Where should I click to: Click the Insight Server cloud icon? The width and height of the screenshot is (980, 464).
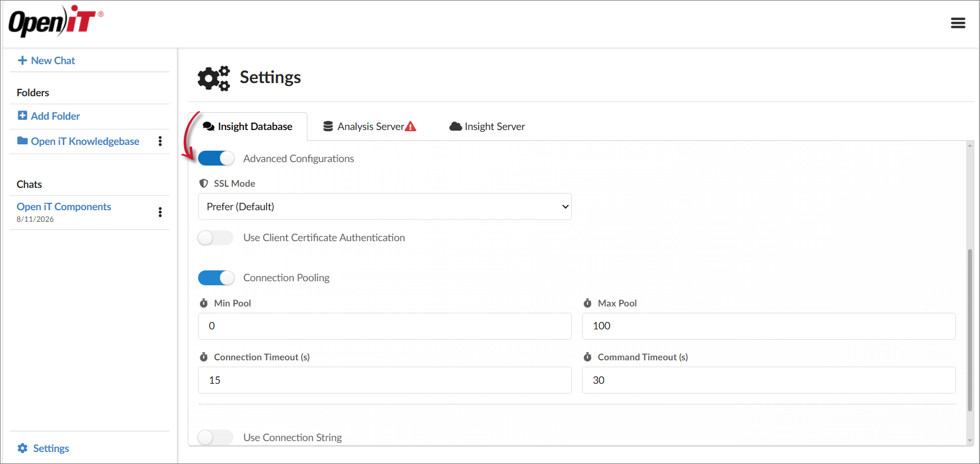pos(456,127)
